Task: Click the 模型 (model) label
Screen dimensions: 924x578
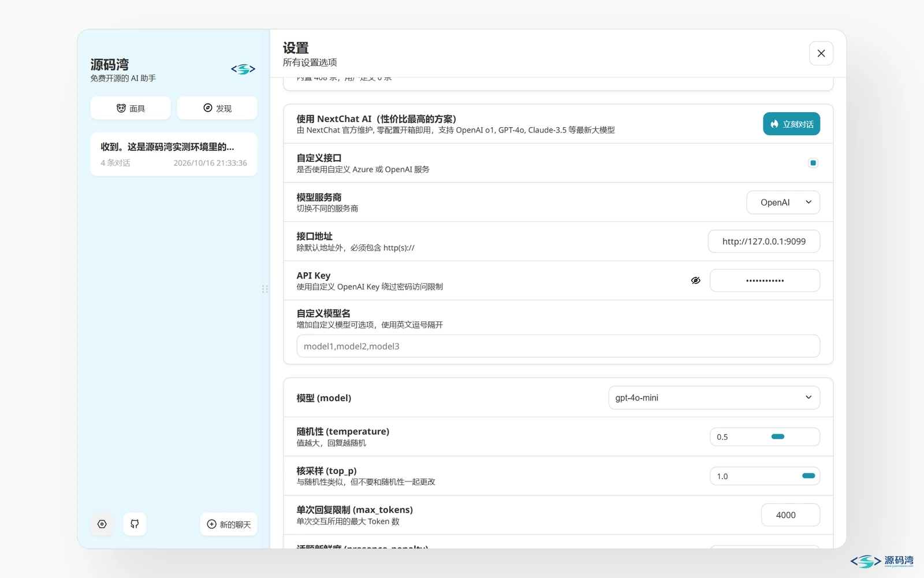Action: point(324,398)
